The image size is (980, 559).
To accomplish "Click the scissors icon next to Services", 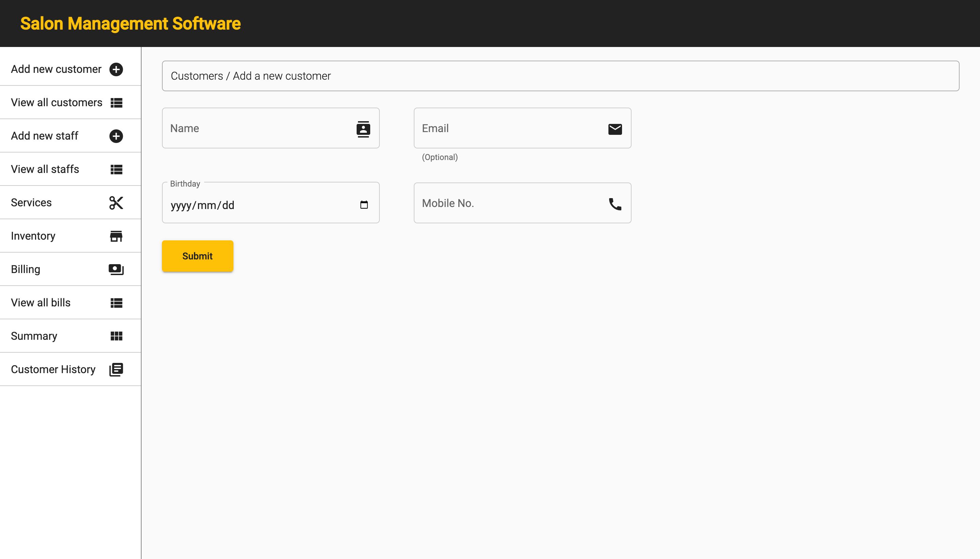I will [116, 203].
